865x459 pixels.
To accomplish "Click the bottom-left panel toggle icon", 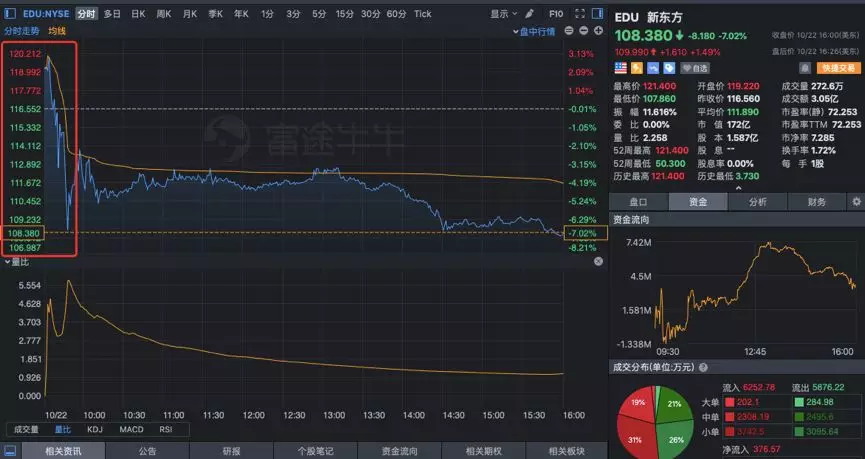I will pos(10,451).
